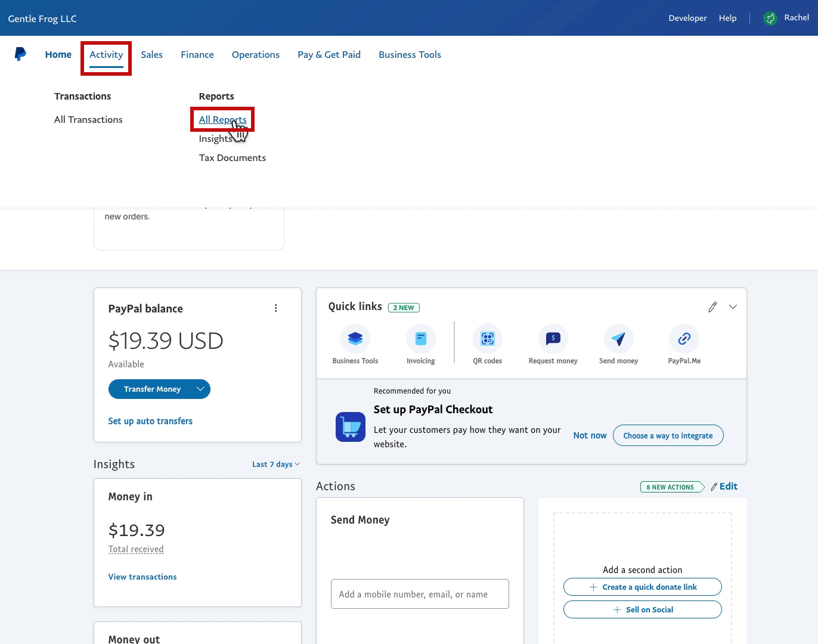Click the Gentle Frog LLC title
The height and width of the screenshot is (644, 818).
point(42,18)
